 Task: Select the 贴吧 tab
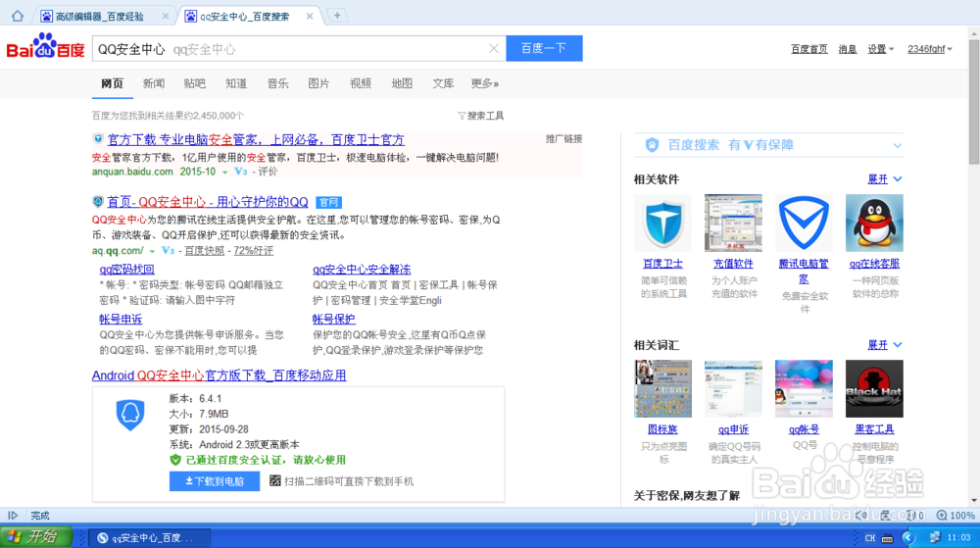tap(194, 83)
